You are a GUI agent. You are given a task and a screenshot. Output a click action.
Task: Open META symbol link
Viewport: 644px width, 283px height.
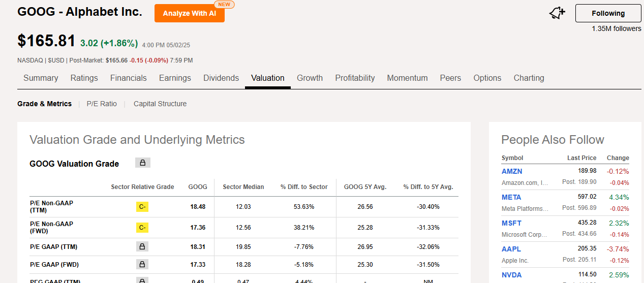click(x=511, y=197)
